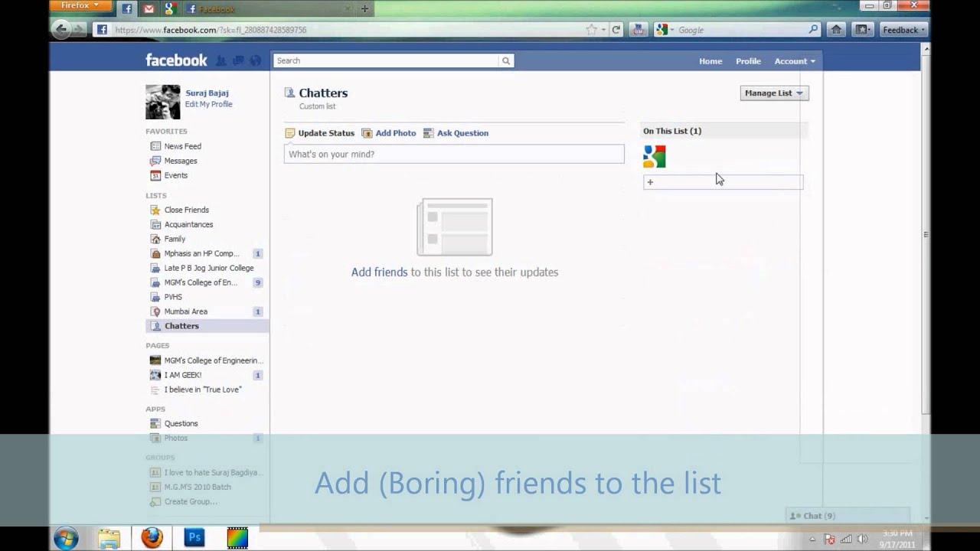Open Late P B Jog Junior College list
Screen dimensions: 980x551
(208, 268)
